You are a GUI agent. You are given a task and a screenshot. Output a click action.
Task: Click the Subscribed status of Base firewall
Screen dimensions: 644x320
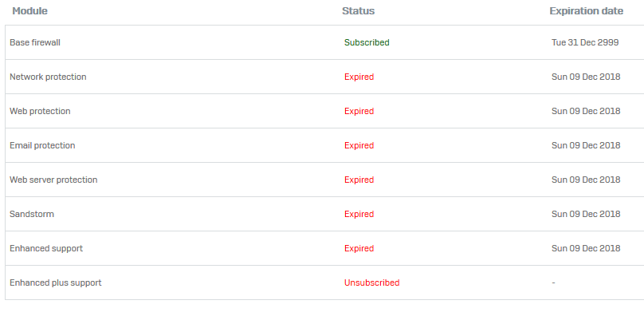pos(367,42)
